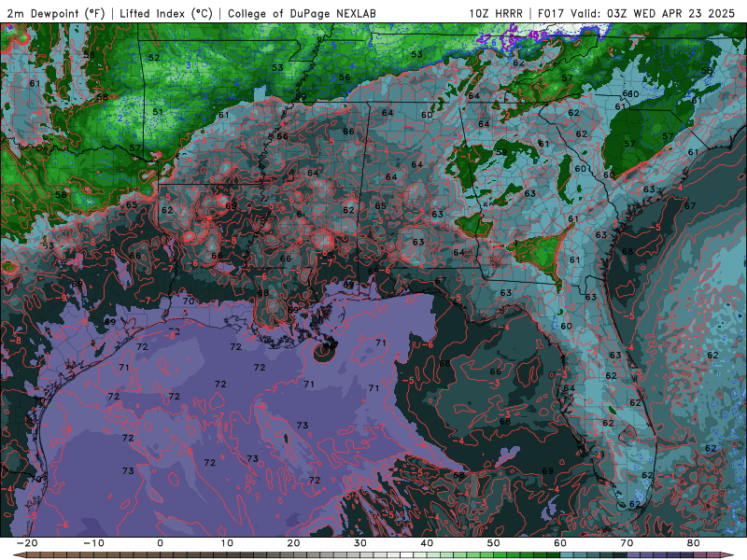This screenshot has height=560, width=747.
Task: Click the right arrow end of color bar
Action: pyautogui.click(x=729, y=555)
